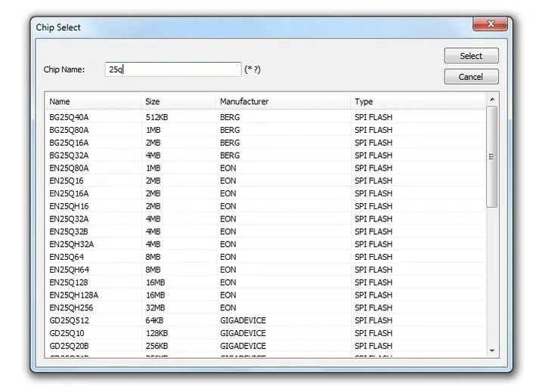552x392 pixels.
Task: Close the Chip Select dialog
Action: [x=490, y=23]
